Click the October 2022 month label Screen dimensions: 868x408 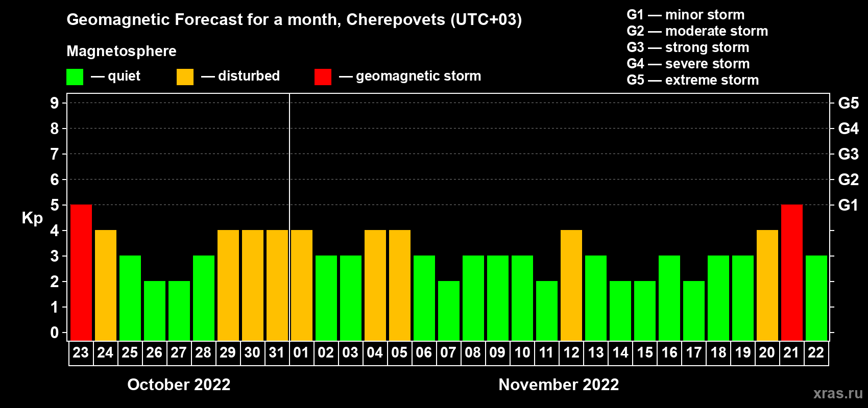[179, 385]
